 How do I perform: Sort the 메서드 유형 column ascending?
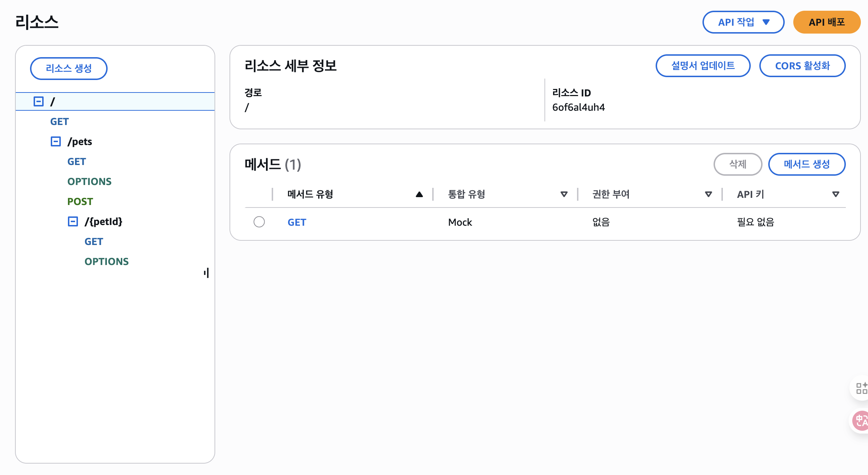[x=419, y=194]
